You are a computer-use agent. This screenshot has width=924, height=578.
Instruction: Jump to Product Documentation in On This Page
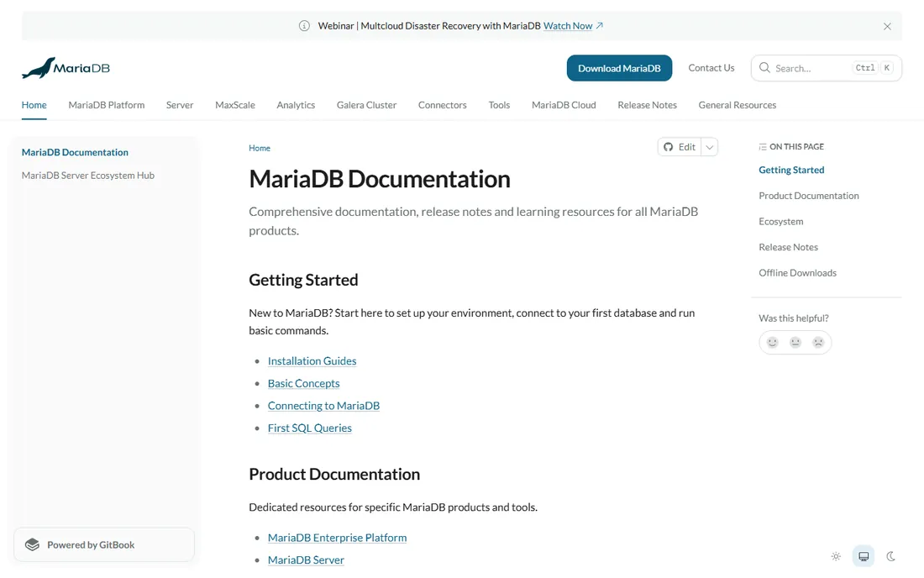[x=808, y=196]
